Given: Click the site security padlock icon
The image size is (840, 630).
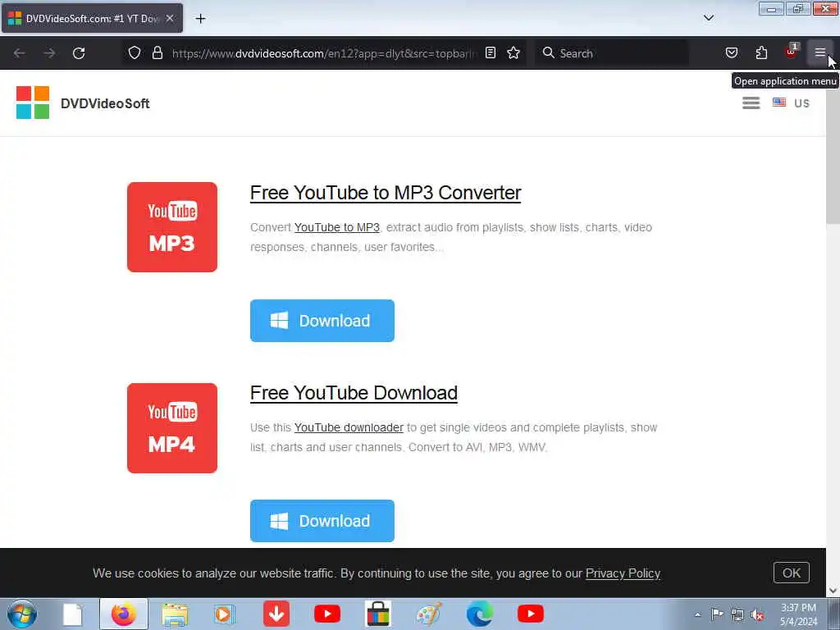Looking at the screenshot, I should tap(157, 52).
